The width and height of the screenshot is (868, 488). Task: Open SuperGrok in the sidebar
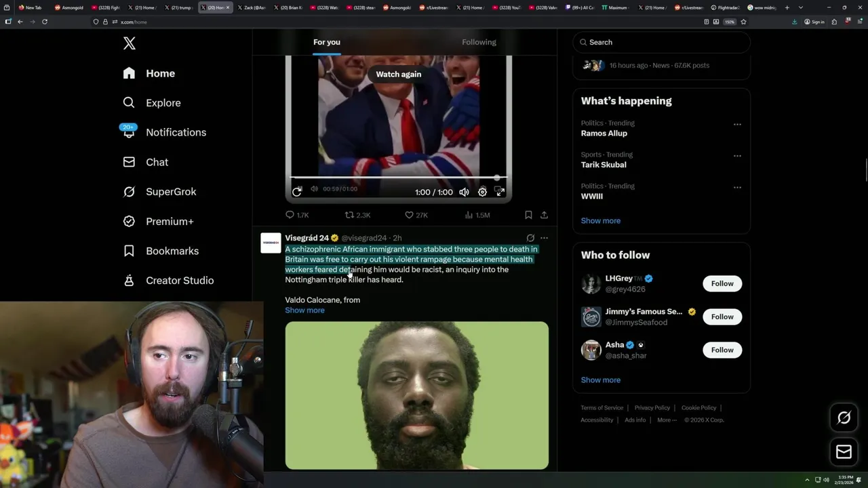pos(159,192)
